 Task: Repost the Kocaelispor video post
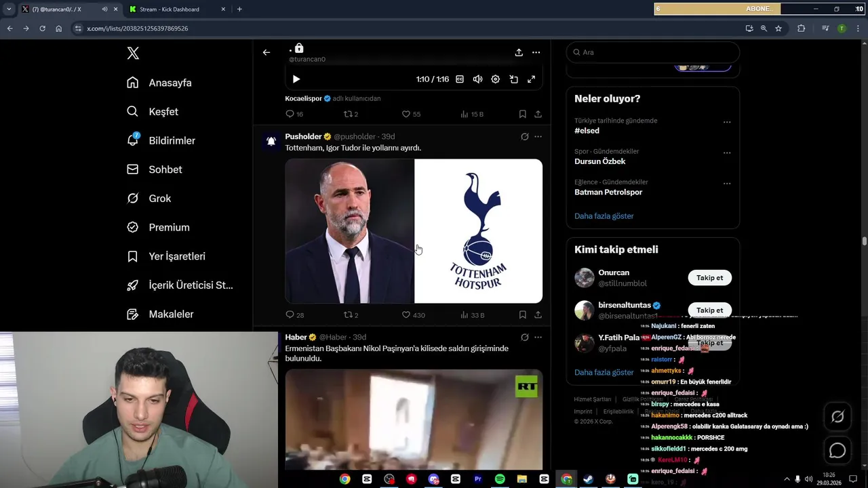(x=351, y=115)
